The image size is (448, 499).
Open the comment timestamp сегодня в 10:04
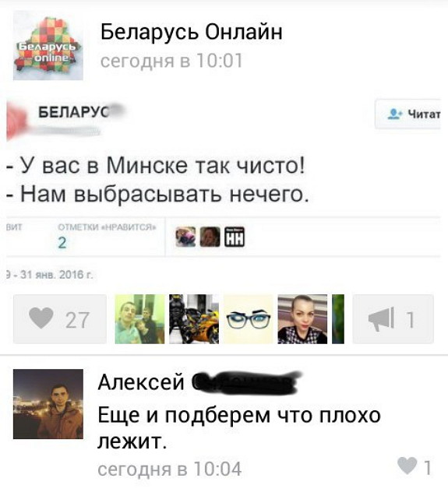[169, 469]
